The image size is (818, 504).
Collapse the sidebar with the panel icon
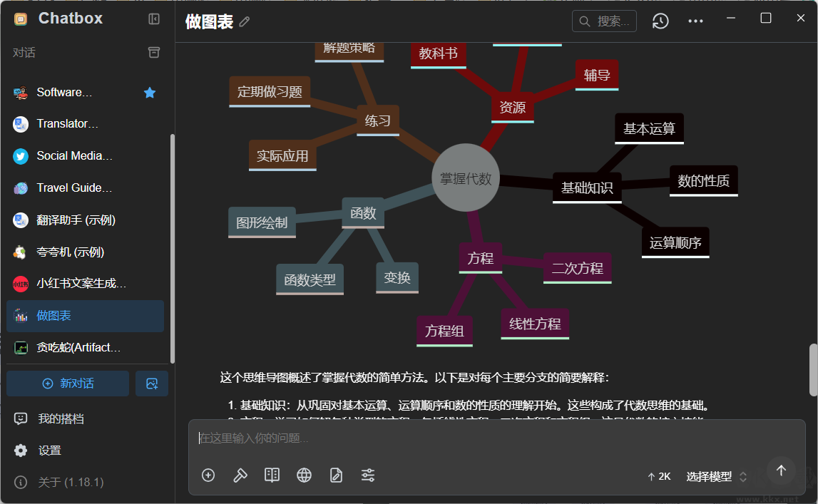point(154,19)
